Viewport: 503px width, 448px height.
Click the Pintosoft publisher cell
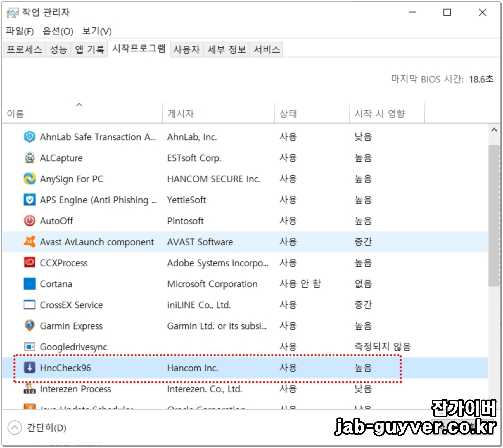click(x=185, y=221)
